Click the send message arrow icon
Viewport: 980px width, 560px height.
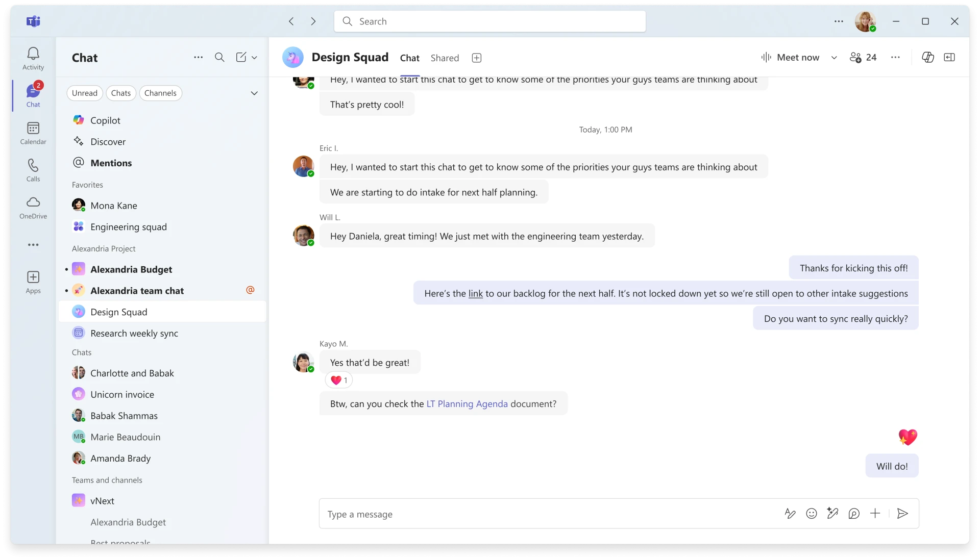tap(902, 514)
